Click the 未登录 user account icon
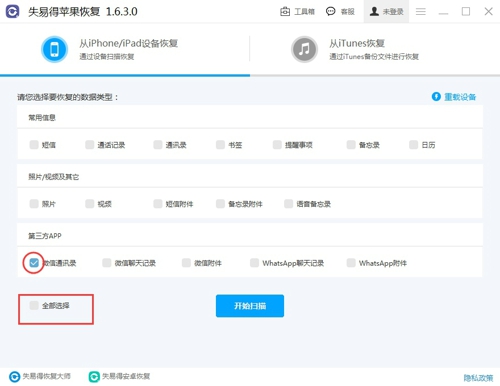The height and width of the screenshot is (386, 500). click(x=374, y=12)
